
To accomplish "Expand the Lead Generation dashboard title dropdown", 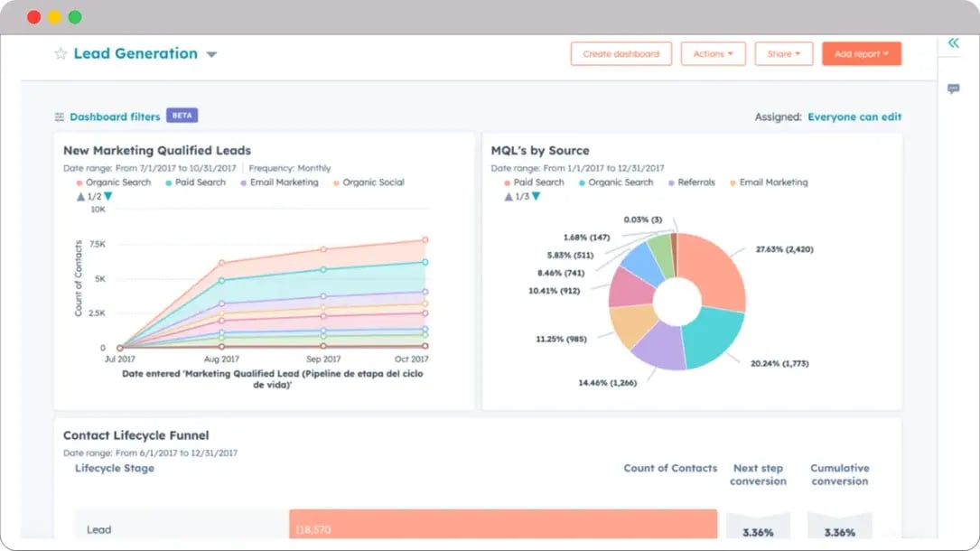I will pos(211,53).
